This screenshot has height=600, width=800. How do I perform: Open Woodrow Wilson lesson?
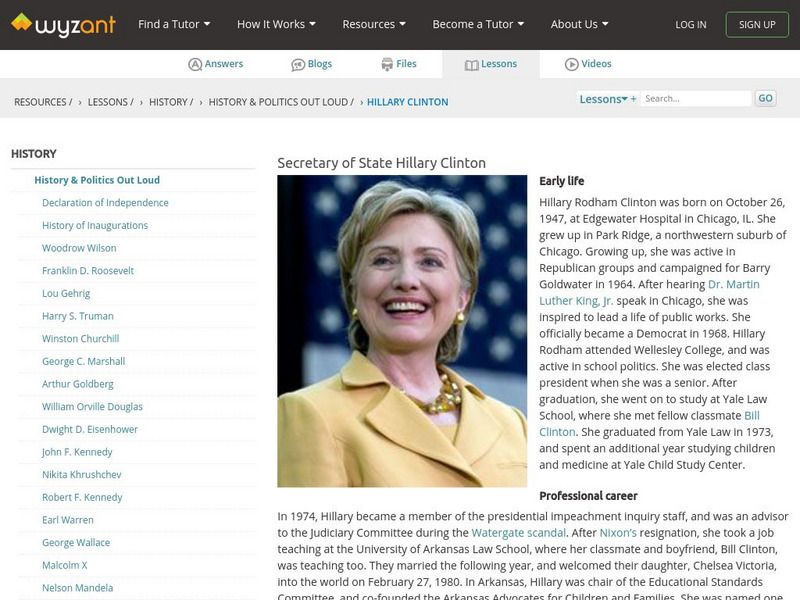[79, 248]
